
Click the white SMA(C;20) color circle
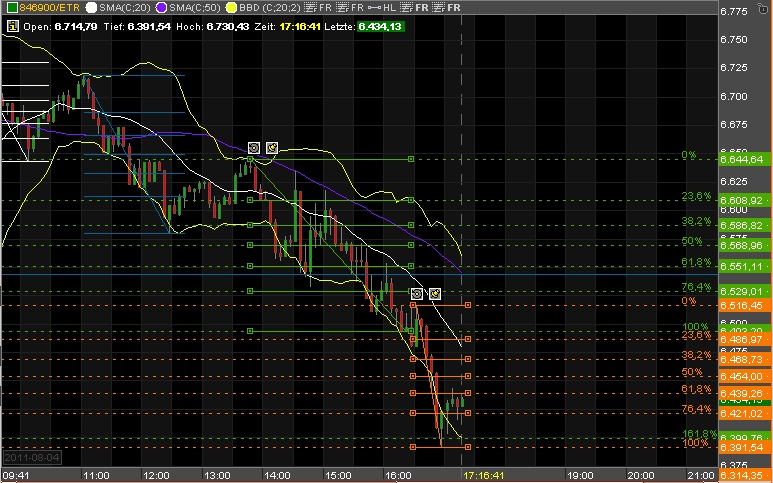pos(91,7)
